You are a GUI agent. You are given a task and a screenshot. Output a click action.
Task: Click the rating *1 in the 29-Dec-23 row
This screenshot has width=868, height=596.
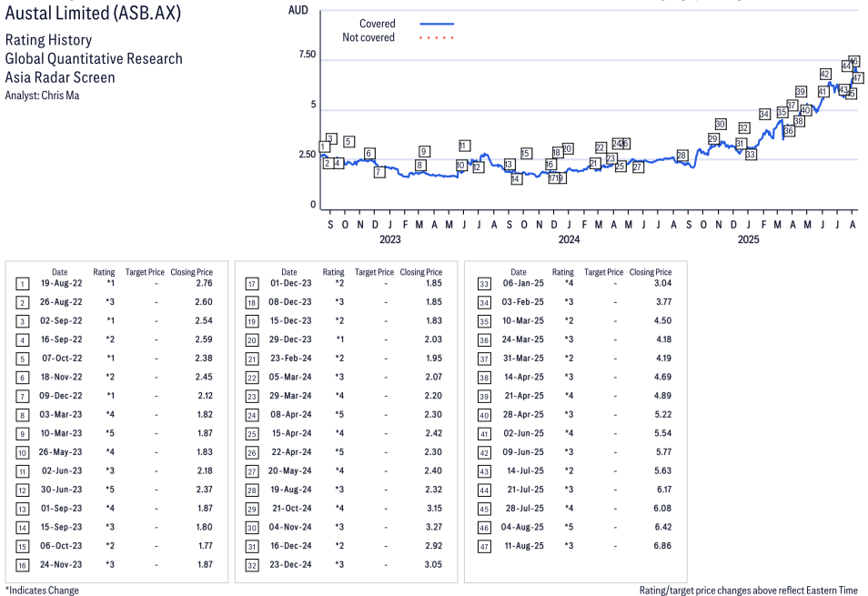[339, 339]
